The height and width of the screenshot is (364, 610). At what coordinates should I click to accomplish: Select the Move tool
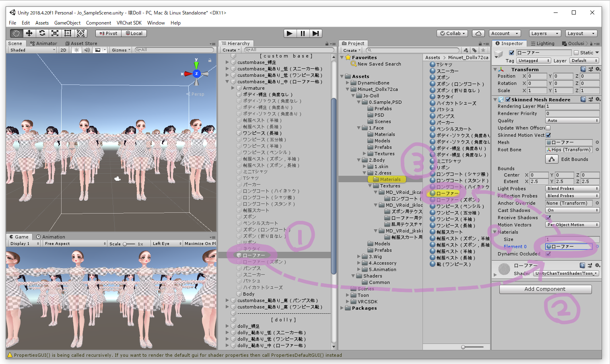point(29,33)
